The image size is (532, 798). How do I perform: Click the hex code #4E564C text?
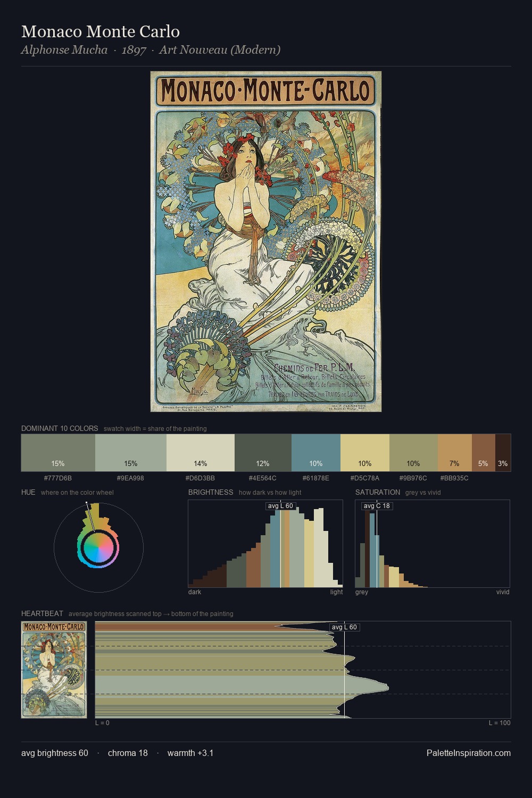click(x=263, y=478)
